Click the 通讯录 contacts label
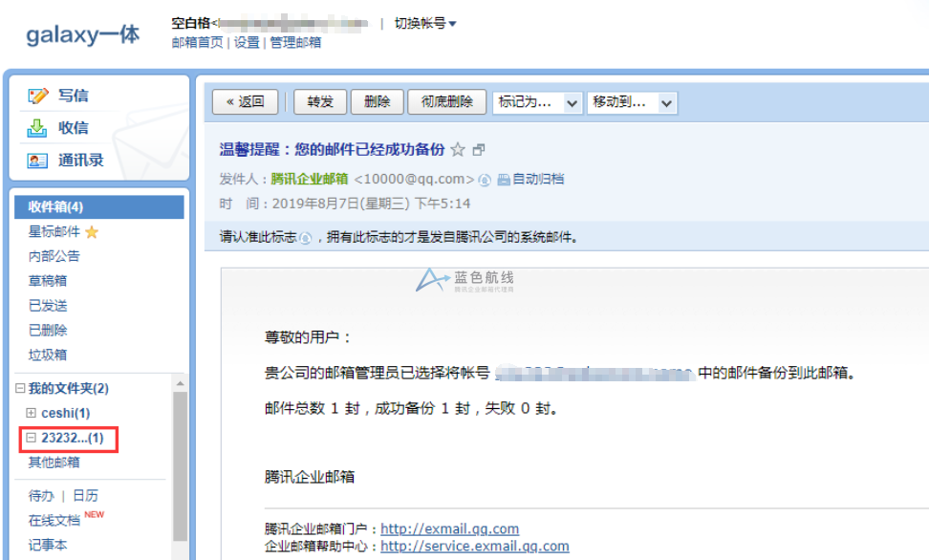Viewport: 929px width, 560px height. pyautogui.click(x=80, y=160)
